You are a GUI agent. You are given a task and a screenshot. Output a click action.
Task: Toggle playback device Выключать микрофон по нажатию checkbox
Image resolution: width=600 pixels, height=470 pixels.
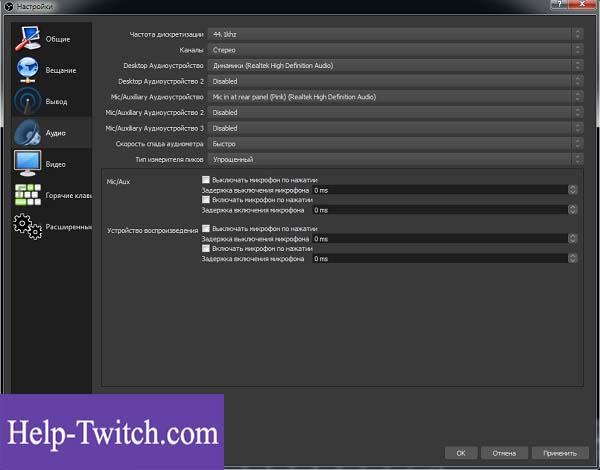point(206,228)
